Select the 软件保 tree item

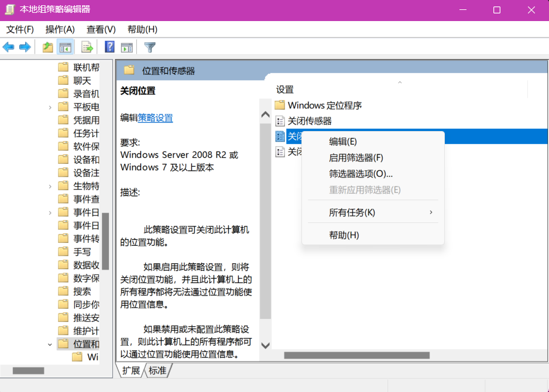86,146
